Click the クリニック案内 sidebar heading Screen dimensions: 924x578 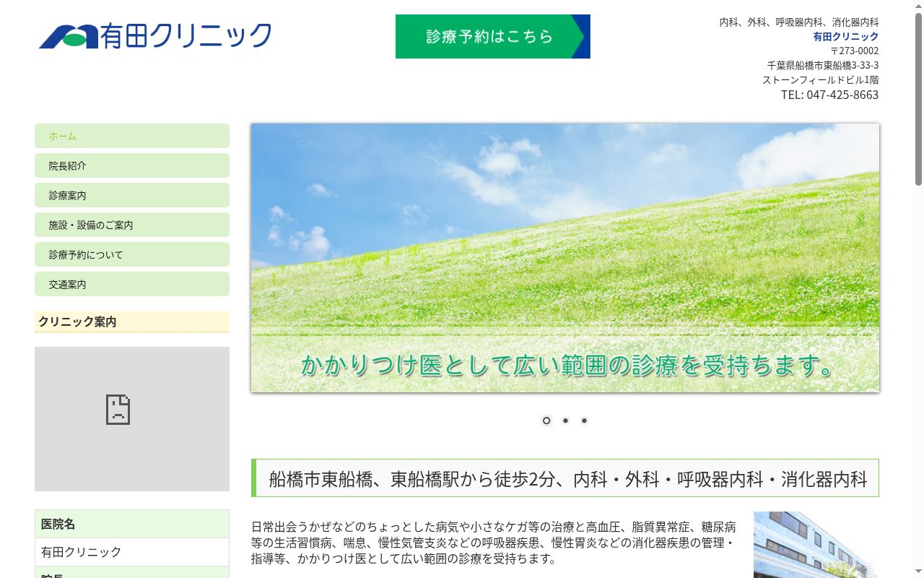coord(132,322)
